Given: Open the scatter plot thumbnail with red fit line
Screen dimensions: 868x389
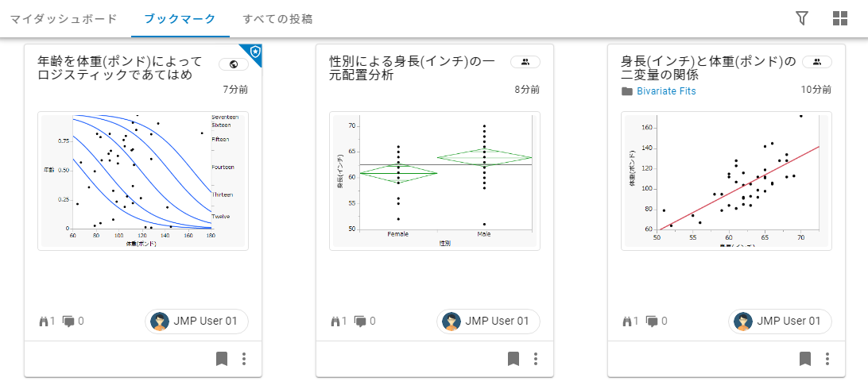Looking at the screenshot, I should (727, 181).
